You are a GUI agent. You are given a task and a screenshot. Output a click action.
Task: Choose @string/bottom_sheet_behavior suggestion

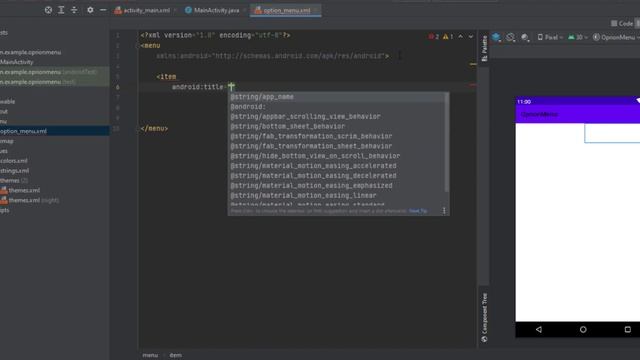click(x=336, y=126)
